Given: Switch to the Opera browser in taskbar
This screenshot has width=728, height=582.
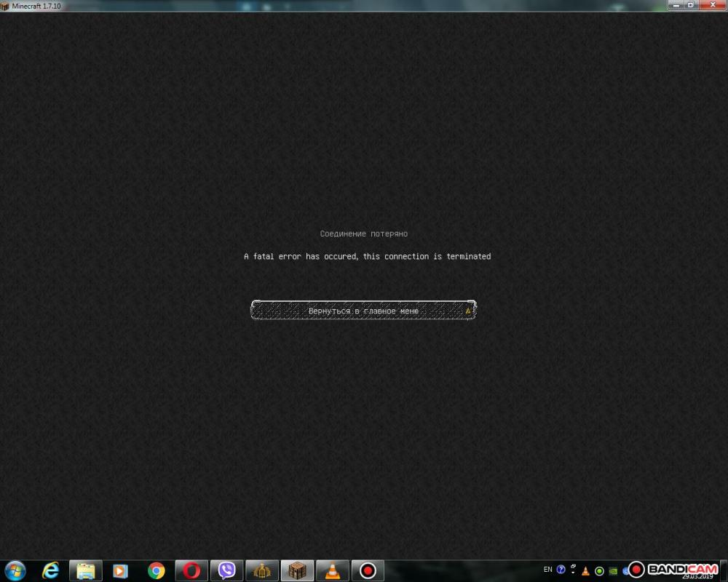Looking at the screenshot, I should click(x=191, y=570).
